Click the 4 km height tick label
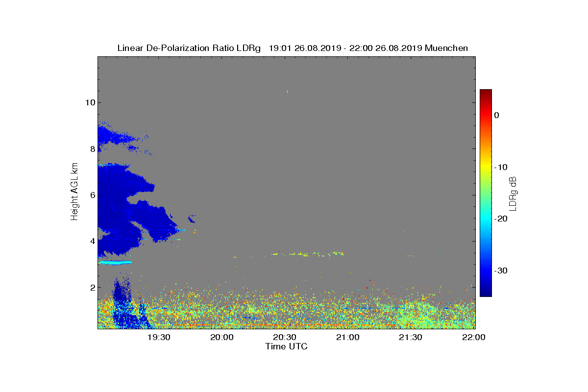588x392 pixels. pyautogui.click(x=92, y=241)
